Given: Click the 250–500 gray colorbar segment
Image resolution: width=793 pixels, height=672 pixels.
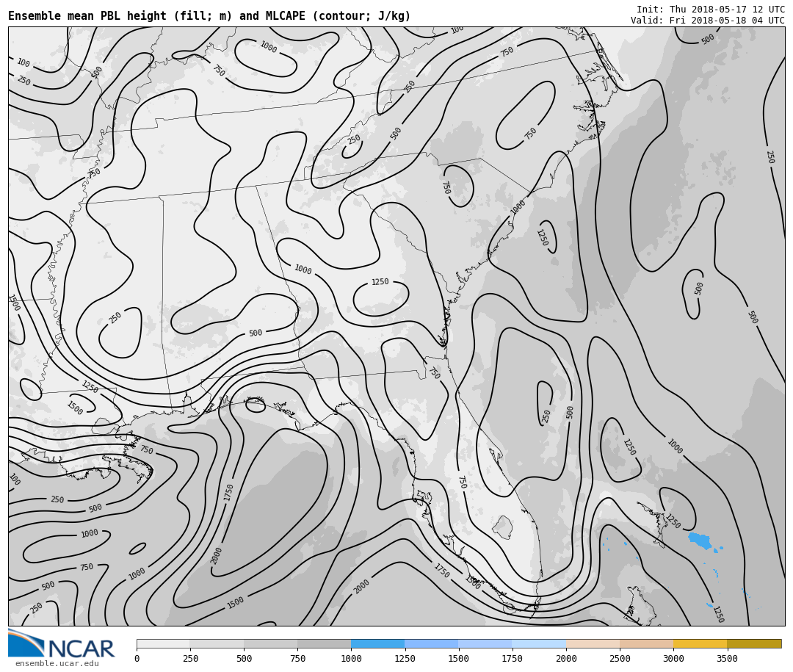Looking at the screenshot, I should coord(217,643).
